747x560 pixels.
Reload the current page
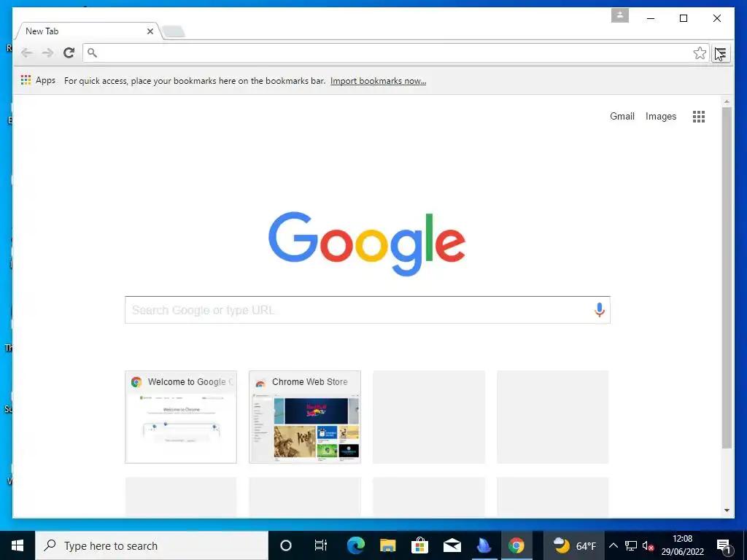coord(69,52)
